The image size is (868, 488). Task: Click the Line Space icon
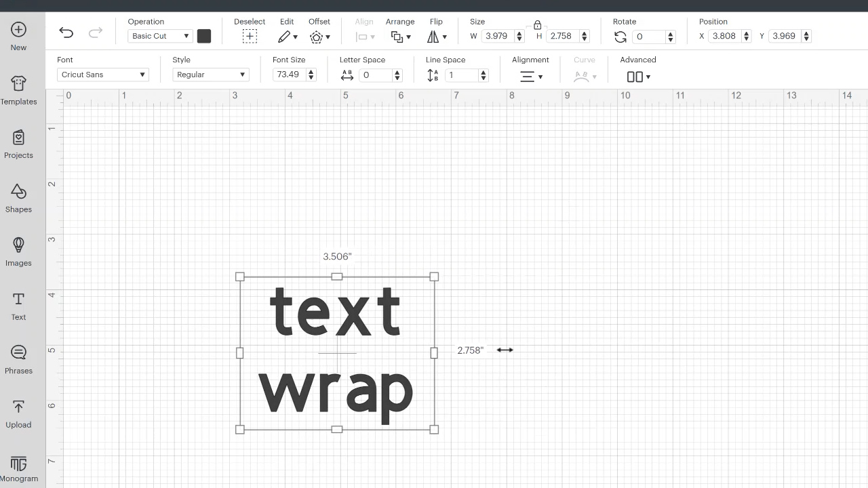tap(433, 75)
